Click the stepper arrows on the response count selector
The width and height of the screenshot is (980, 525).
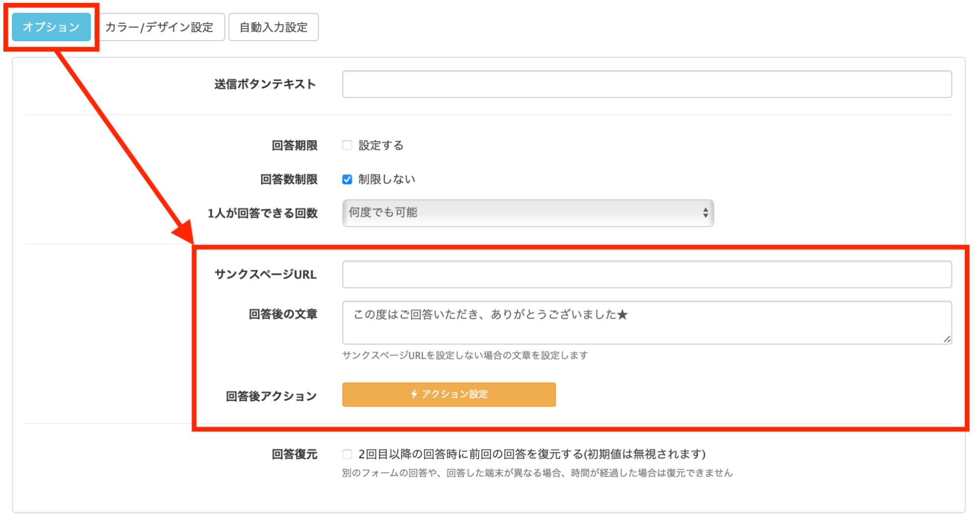[x=705, y=213]
